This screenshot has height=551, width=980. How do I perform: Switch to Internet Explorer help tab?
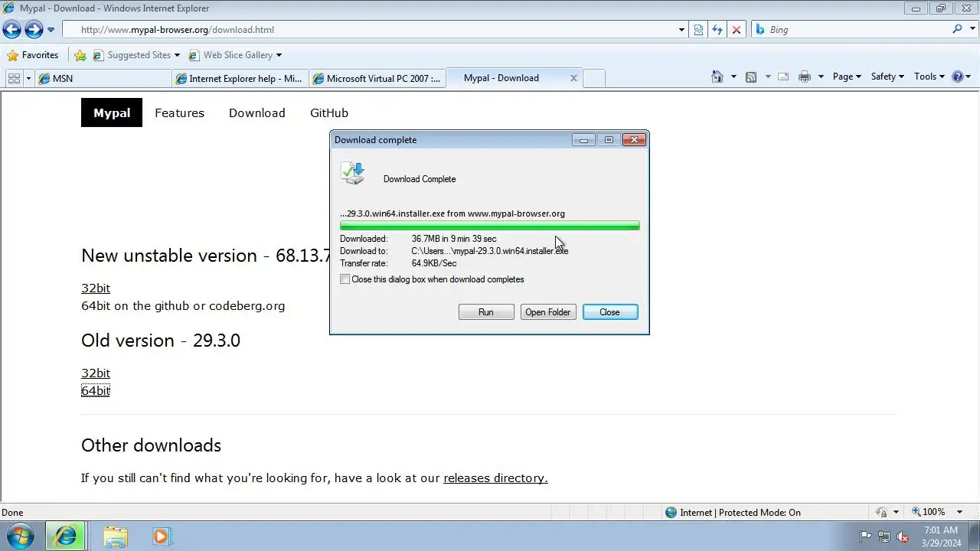240,78
